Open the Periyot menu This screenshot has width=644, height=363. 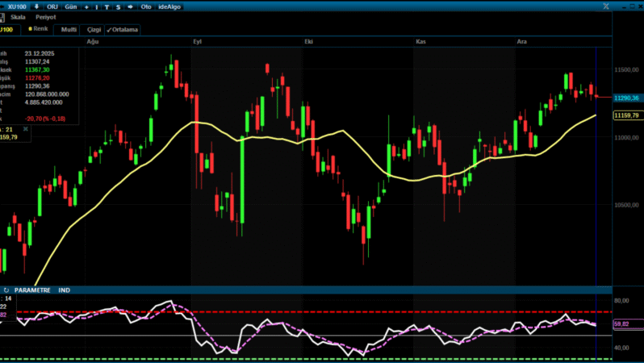(x=45, y=17)
